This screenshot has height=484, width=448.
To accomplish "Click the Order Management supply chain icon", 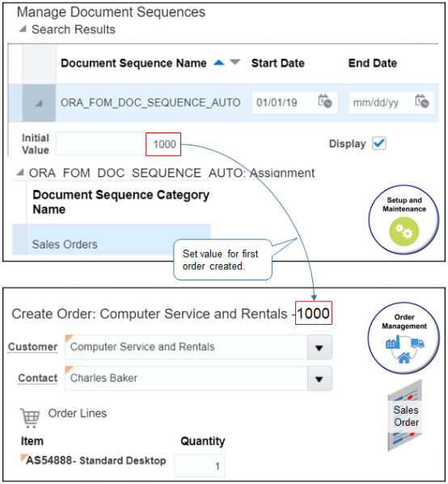I will [x=404, y=349].
